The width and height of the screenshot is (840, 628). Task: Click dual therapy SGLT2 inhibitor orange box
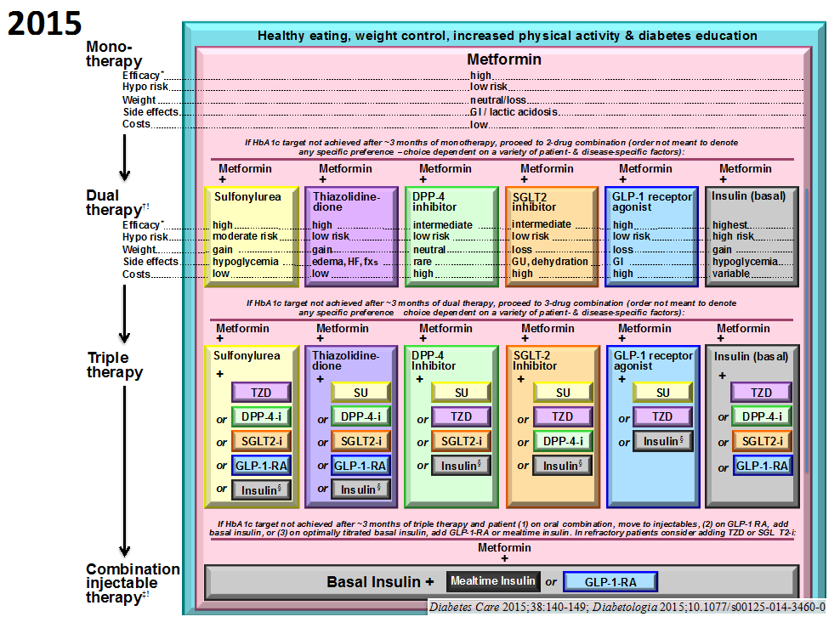click(550, 236)
